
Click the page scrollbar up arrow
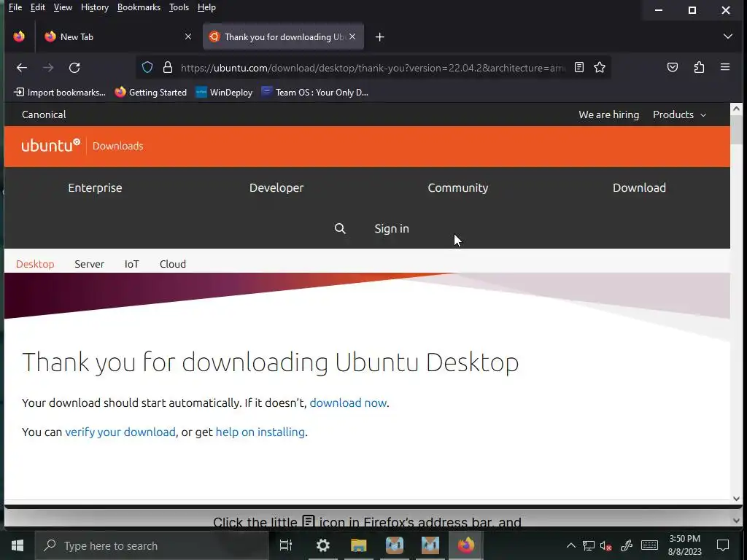(737, 109)
